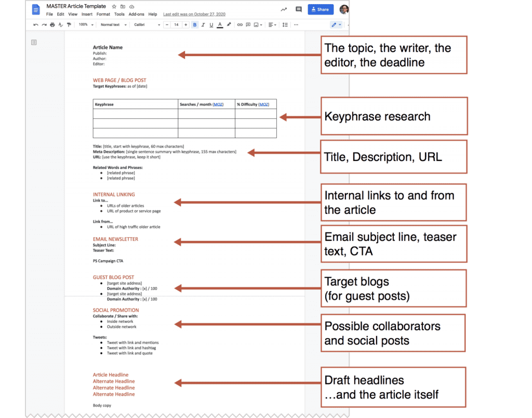Image resolution: width=532 pixels, height=418 pixels.
Task: Toggle Underline formatting
Action: coord(211,25)
